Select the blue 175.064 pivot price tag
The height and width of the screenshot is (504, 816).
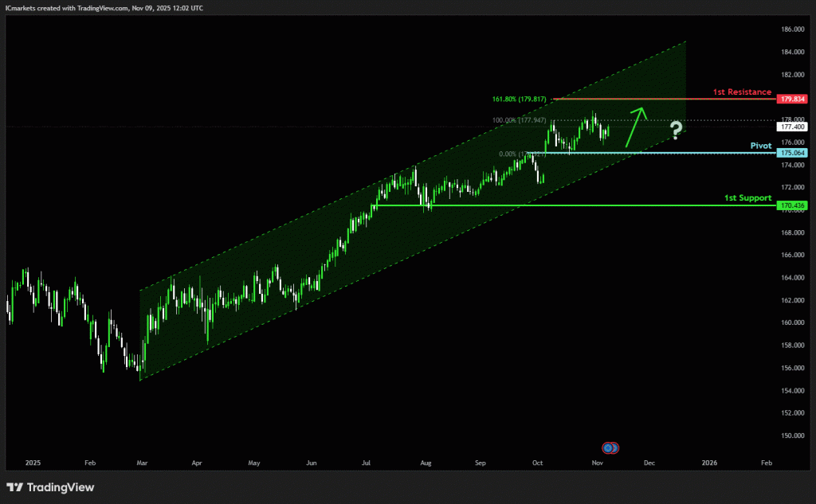[x=793, y=152]
